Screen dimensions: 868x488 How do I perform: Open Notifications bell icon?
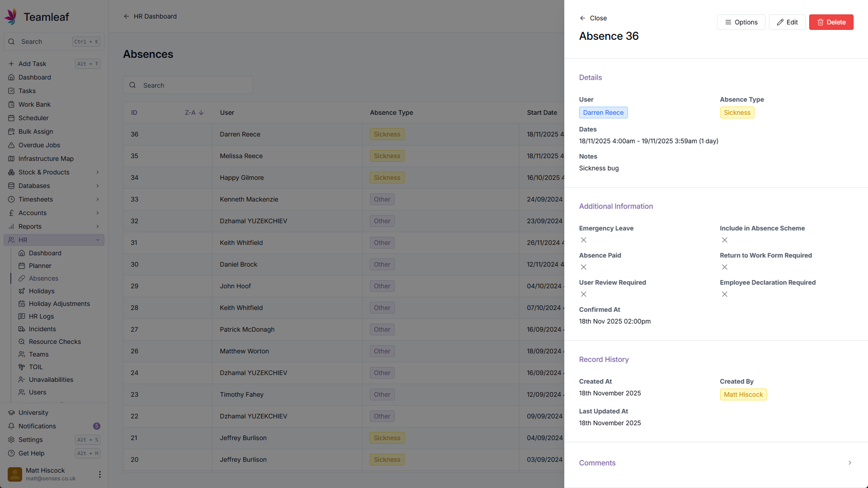11,426
